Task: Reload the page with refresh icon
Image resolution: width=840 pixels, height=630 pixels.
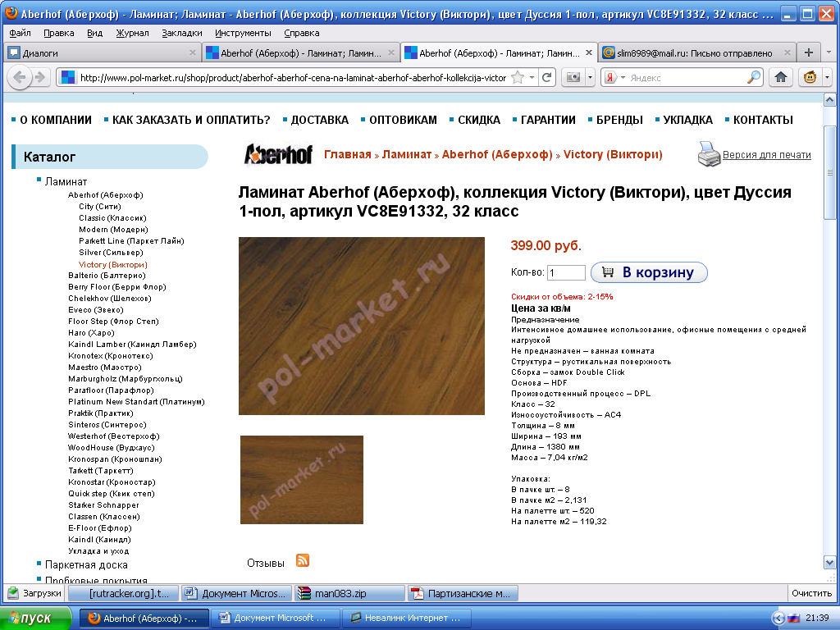Action: 547,78
